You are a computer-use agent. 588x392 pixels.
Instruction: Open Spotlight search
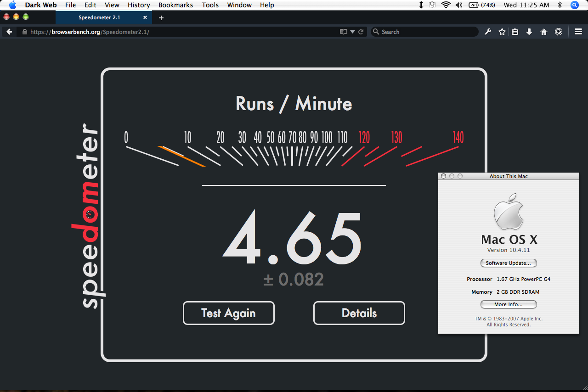click(x=574, y=5)
